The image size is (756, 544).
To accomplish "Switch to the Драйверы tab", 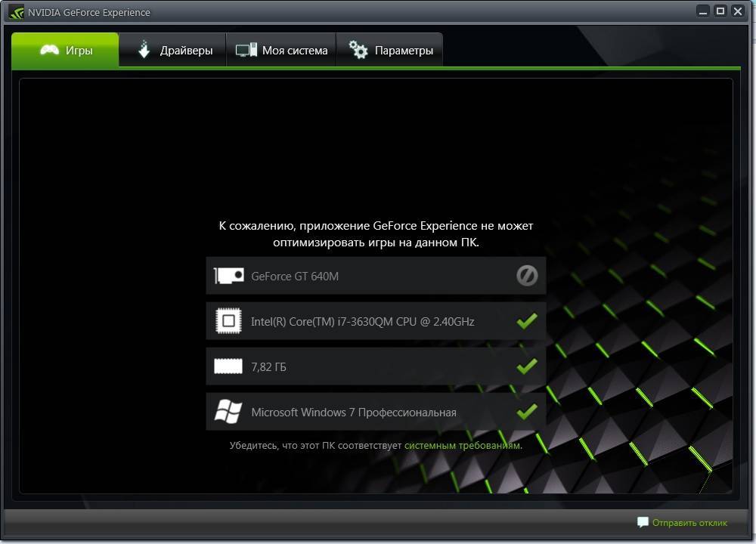I will coord(172,50).
